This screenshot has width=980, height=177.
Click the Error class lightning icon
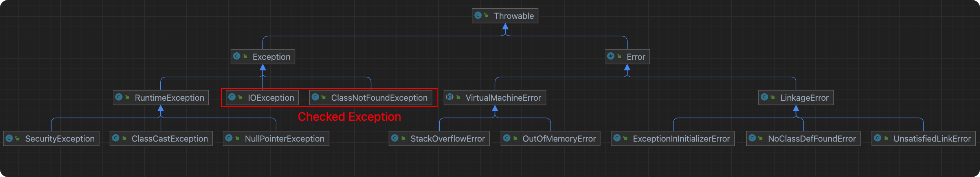click(x=611, y=56)
